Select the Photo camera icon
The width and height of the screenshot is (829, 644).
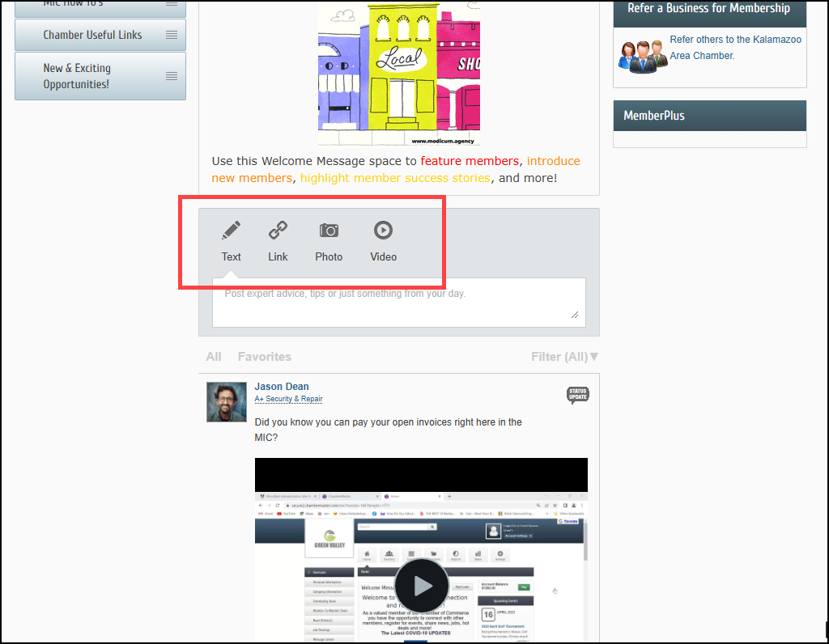329,231
